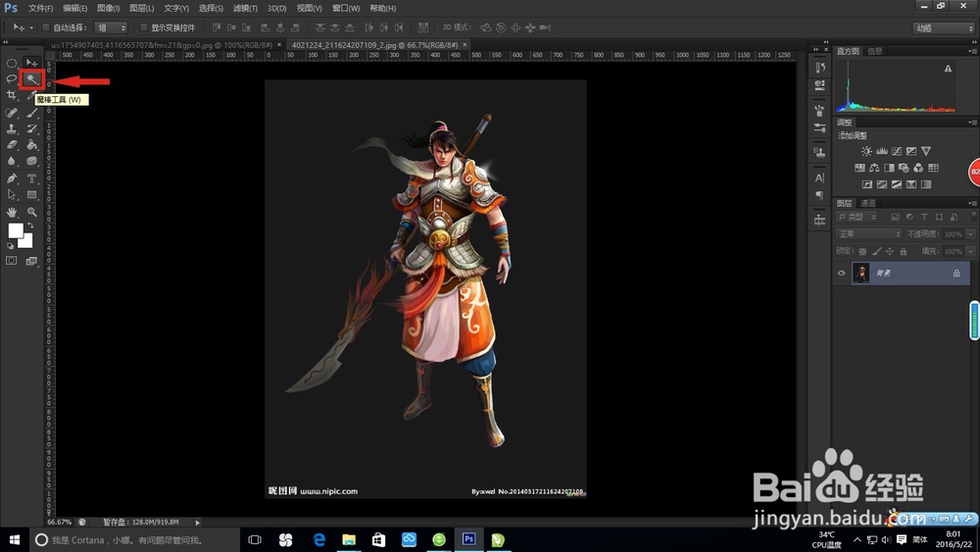Select the Brush tool
Image resolution: width=980 pixels, height=552 pixels.
point(32,113)
